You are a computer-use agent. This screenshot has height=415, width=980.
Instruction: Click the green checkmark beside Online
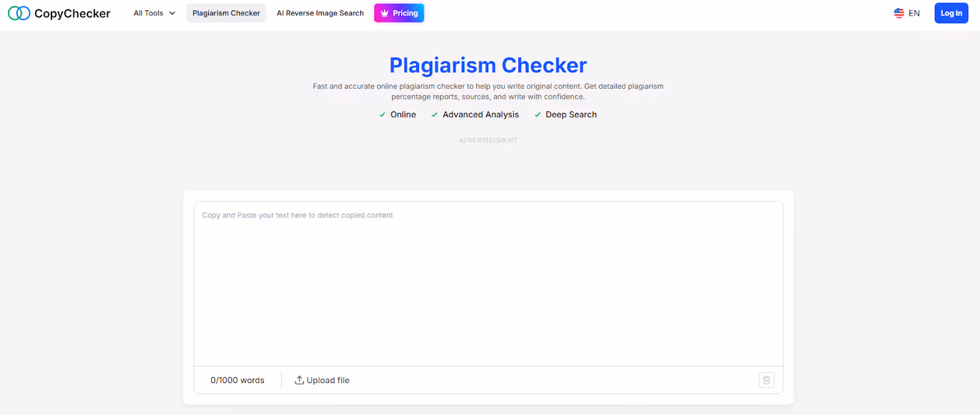tap(382, 115)
